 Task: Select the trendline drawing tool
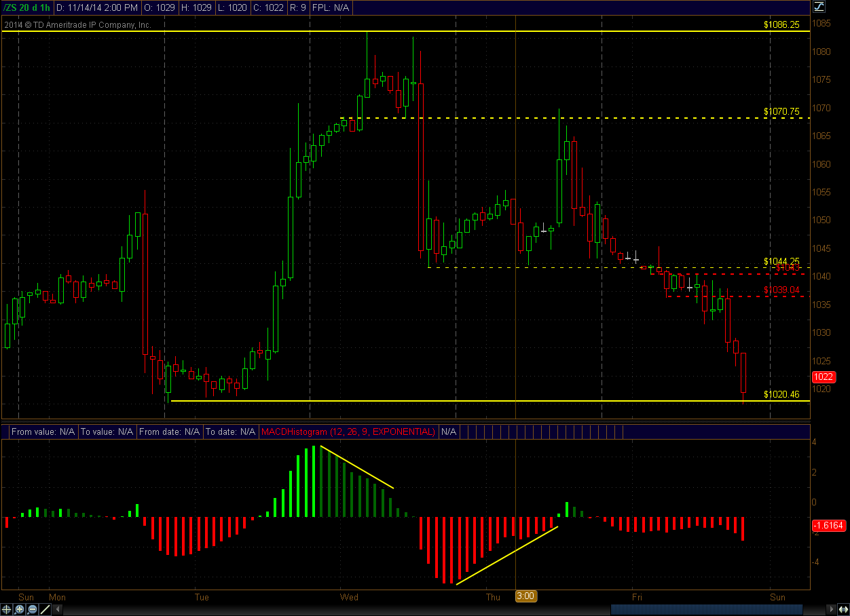(x=45, y=609)
